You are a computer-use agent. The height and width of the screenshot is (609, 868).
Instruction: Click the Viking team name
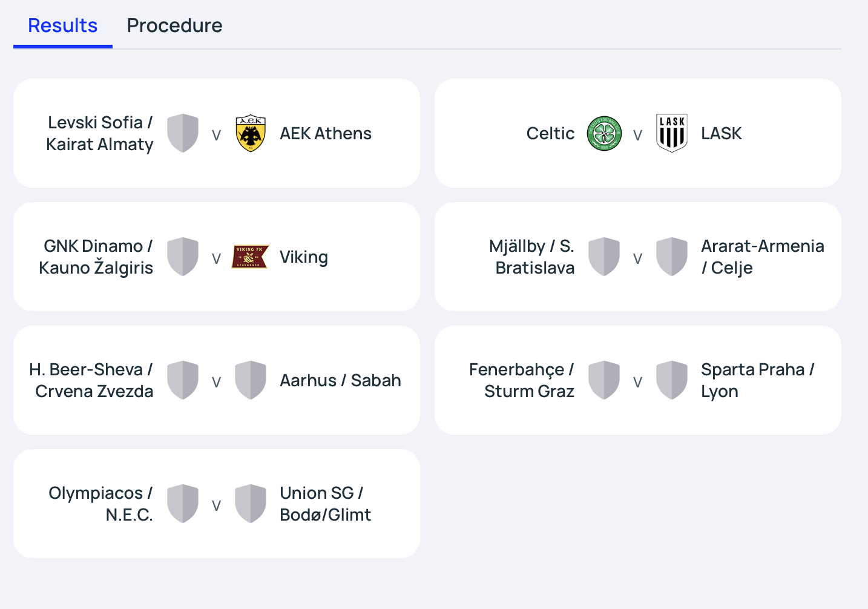304,257
